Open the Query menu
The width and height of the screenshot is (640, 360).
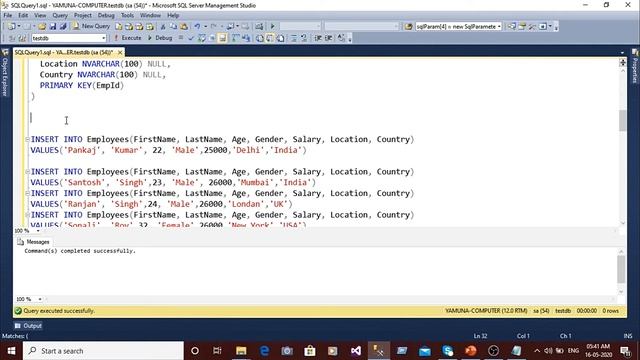point(60,15)
